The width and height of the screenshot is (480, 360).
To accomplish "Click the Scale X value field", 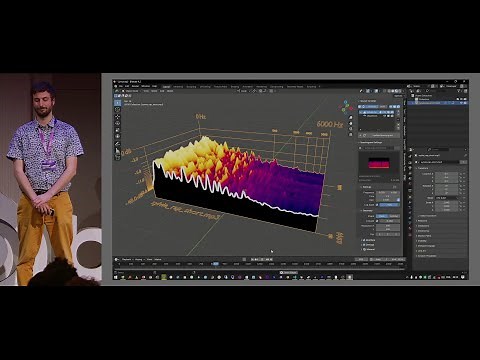I will pos(446,203).
